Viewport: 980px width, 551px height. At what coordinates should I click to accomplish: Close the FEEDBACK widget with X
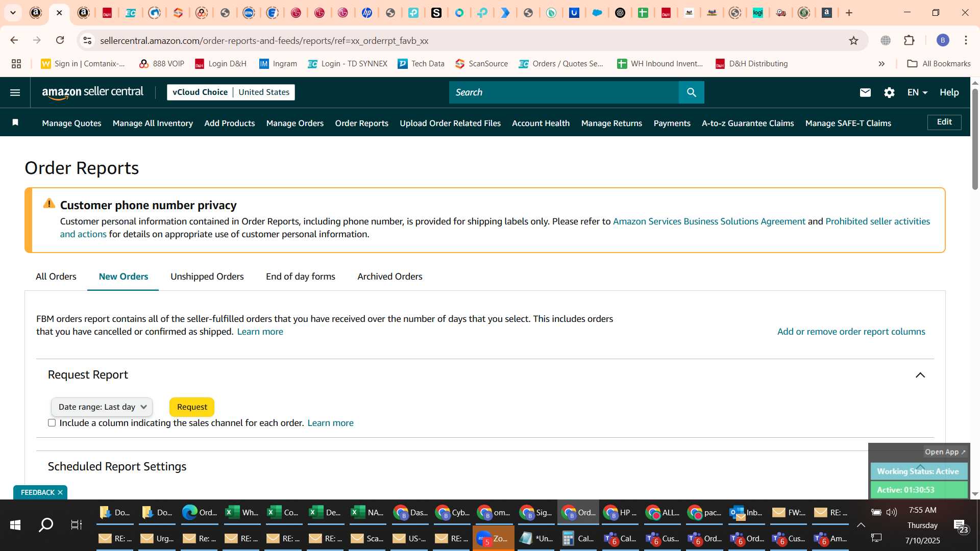click(60, 492)
